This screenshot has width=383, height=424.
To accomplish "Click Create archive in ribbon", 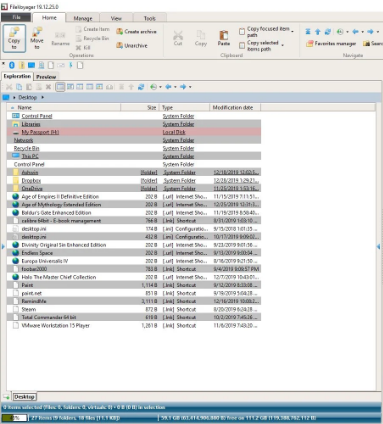I will 136,31.
